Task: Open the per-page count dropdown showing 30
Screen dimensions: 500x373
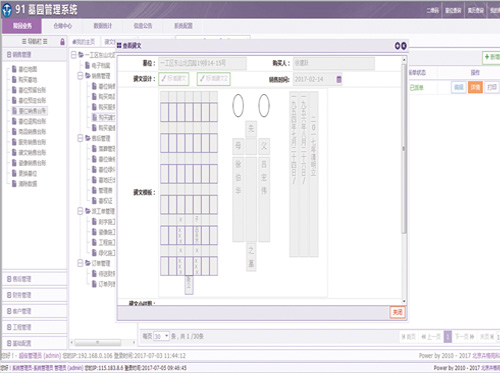Action: tap(161, 336)
